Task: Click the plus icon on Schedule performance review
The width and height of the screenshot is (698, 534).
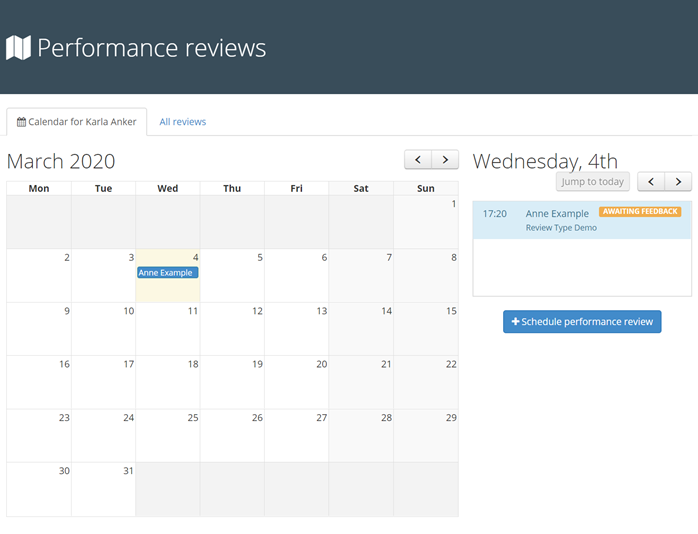Action: tap(515, 322)
